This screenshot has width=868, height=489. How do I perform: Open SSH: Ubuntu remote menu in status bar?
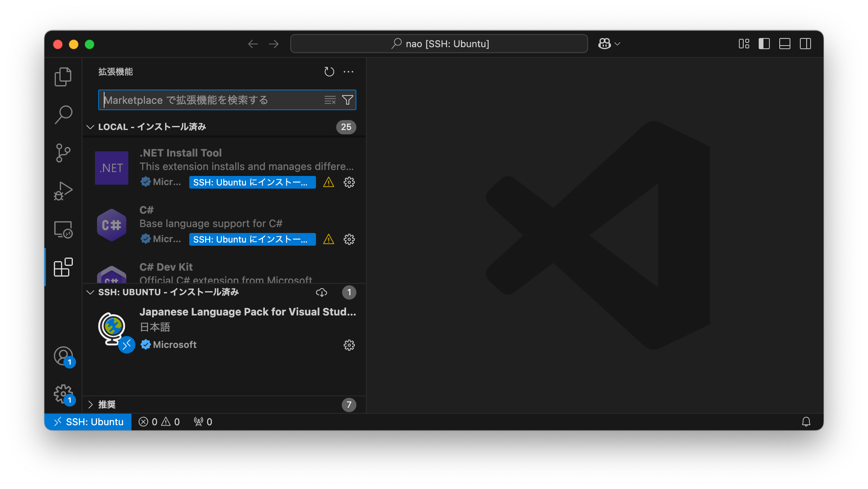coord(88,422)
